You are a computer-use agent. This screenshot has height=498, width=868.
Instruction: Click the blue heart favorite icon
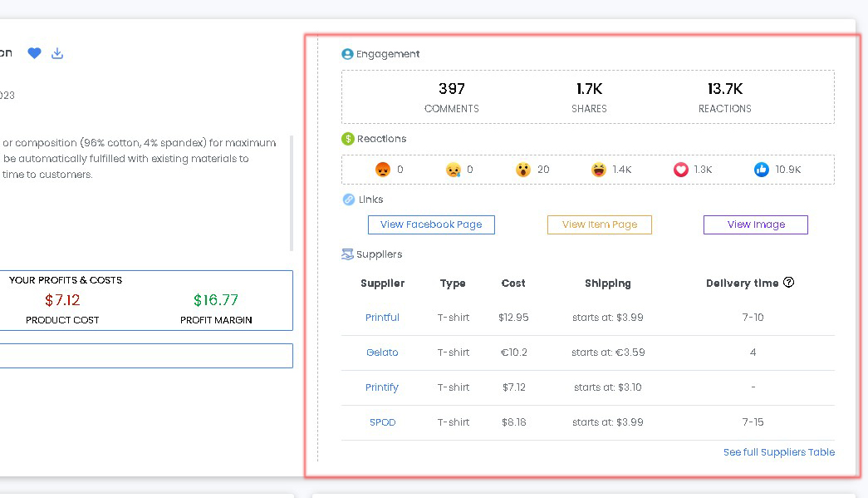pyautogui.click(x=34, y=53)
